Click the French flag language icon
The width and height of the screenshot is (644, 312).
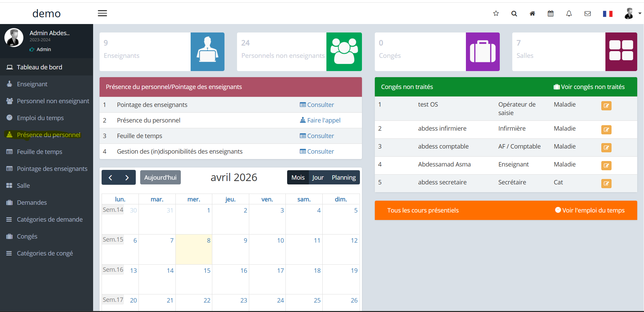pyautogui.click(x=607, y=14)
